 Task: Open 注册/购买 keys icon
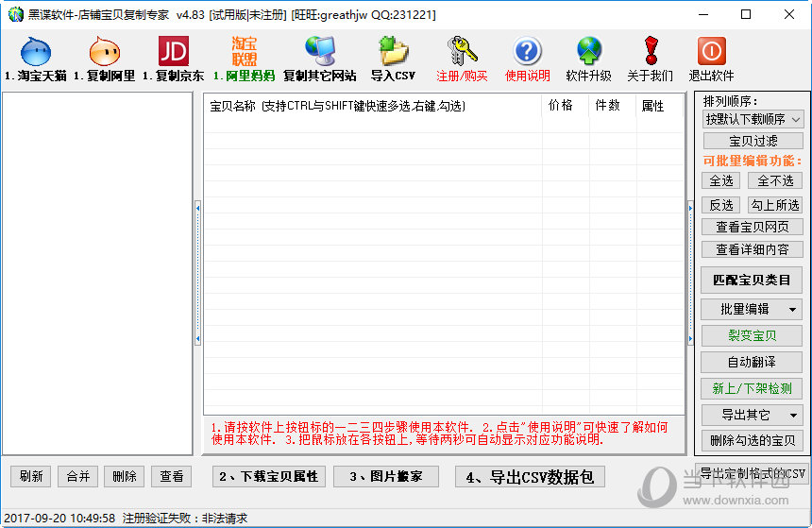click(x=462, y=52)
